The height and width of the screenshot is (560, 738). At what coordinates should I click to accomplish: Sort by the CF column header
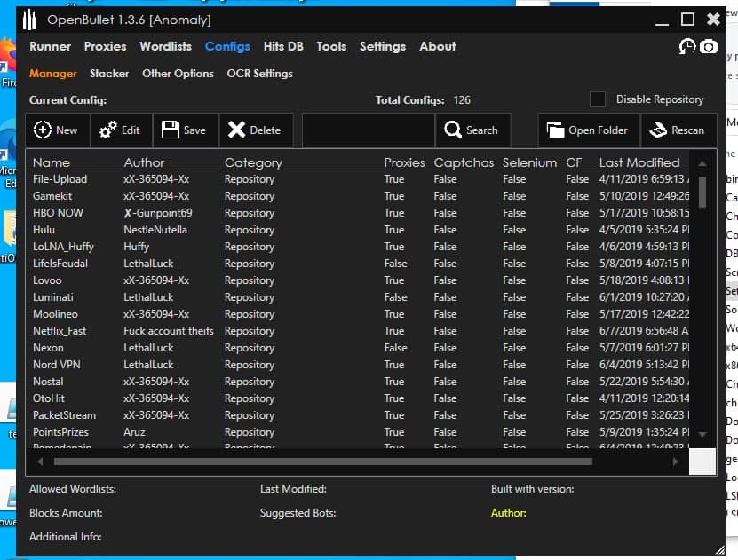(x=574, y=162)
